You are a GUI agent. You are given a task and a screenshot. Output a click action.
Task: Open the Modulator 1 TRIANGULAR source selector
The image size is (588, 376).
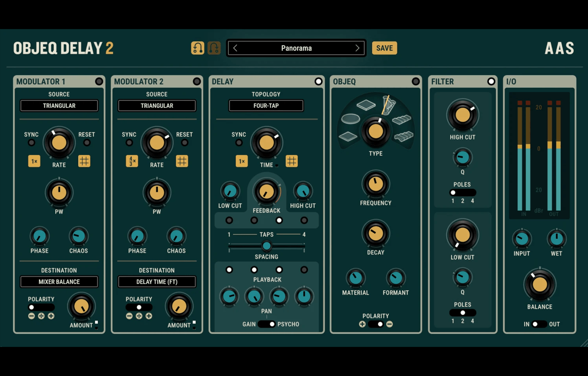coord(59,106)
